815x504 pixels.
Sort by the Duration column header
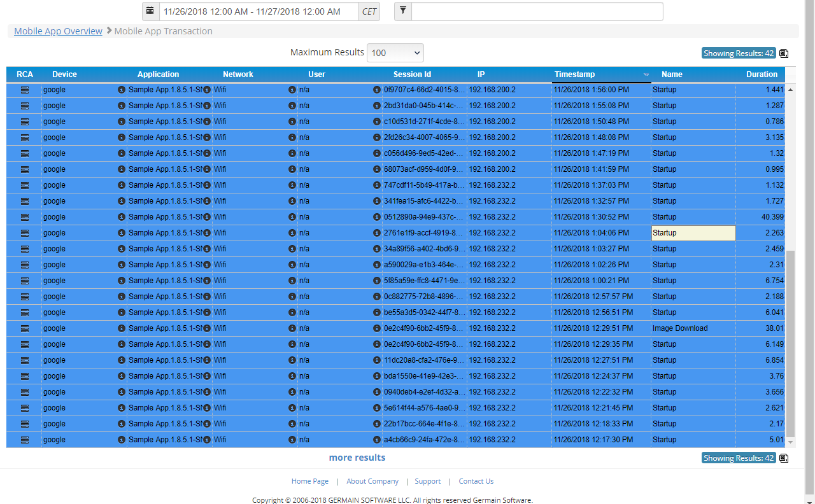pyautogui.click(x=762, y=74)
